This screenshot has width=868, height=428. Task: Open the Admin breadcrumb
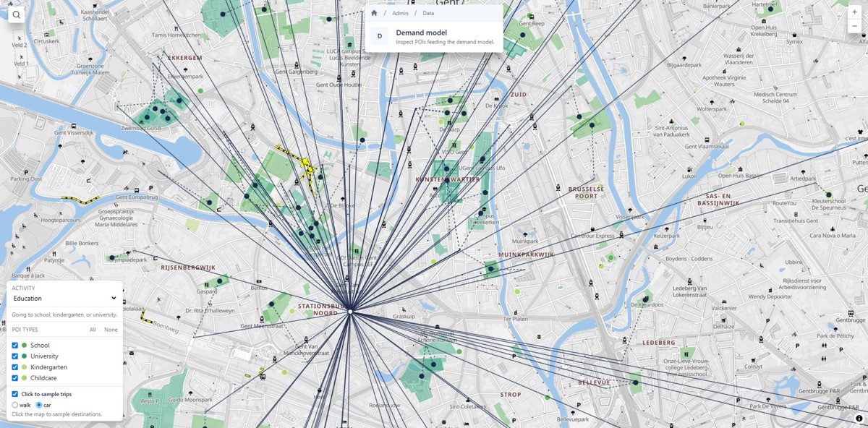coord(400,13)
